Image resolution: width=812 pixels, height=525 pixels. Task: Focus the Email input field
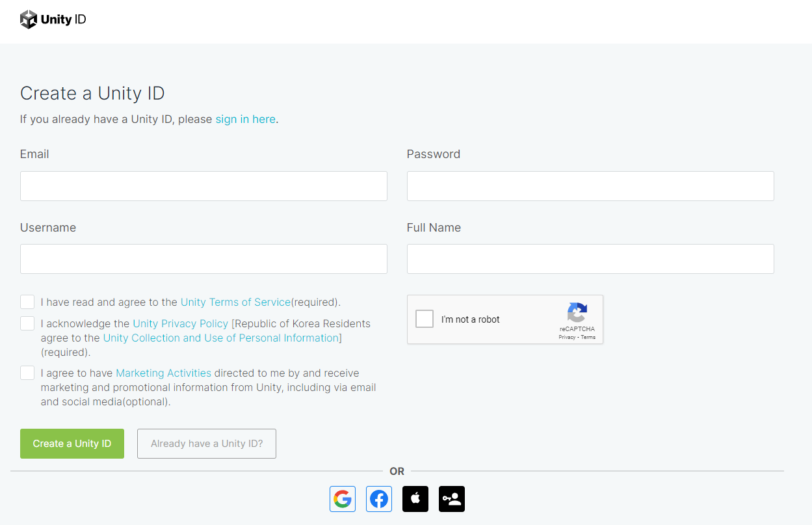coord(203,186)
